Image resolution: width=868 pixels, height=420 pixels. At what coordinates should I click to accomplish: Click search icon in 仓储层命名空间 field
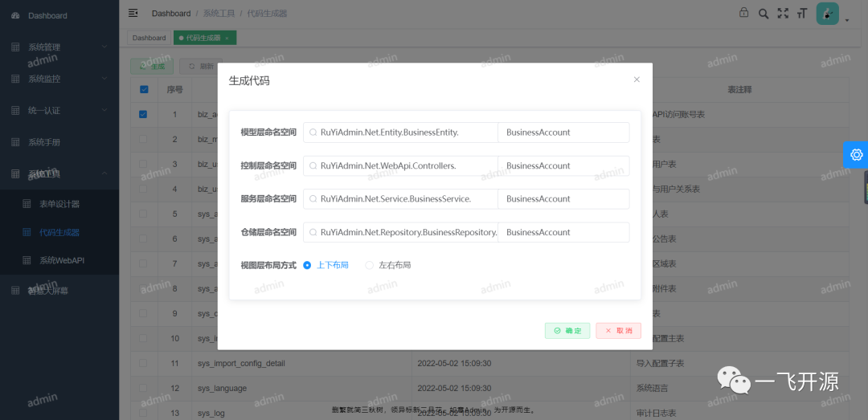[x=313, y=232]
